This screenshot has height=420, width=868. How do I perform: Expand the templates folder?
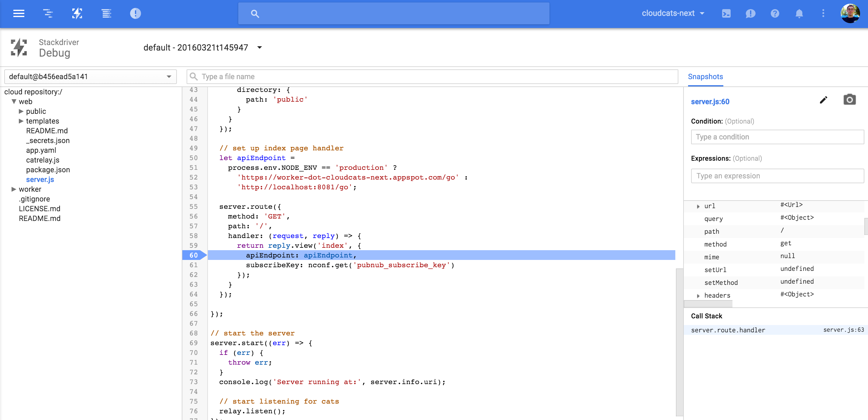[21, 121]
